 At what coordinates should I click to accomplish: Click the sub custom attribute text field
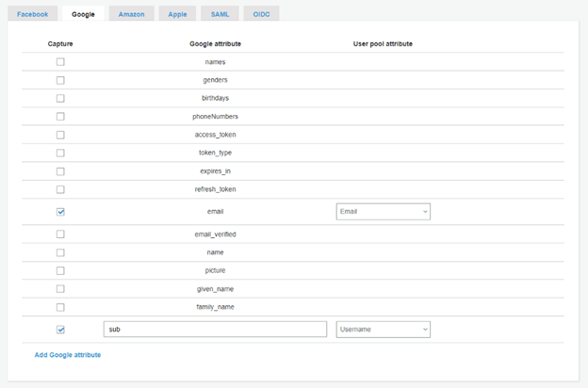[x=215, y=330]
